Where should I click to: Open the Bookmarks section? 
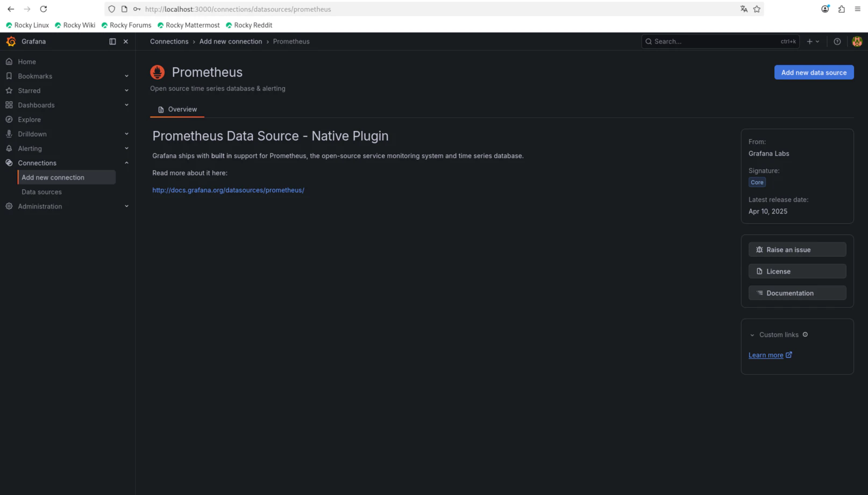(35, 76)
